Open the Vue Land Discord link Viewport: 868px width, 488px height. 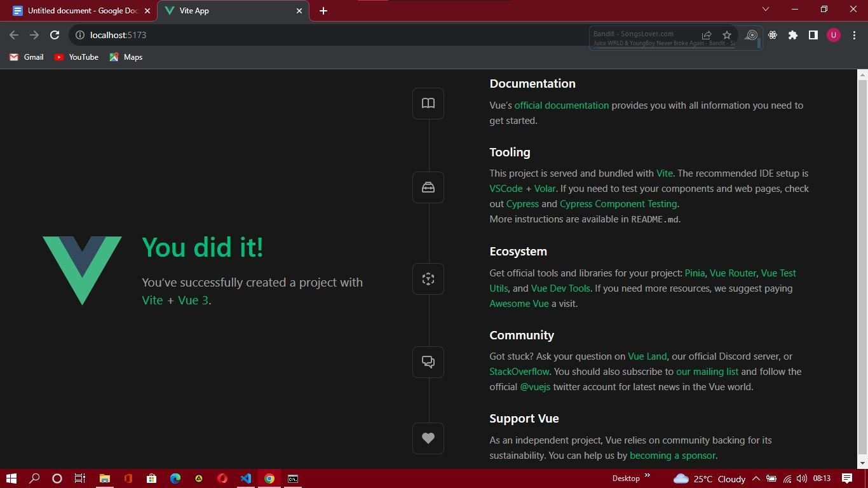coord(648,356)
